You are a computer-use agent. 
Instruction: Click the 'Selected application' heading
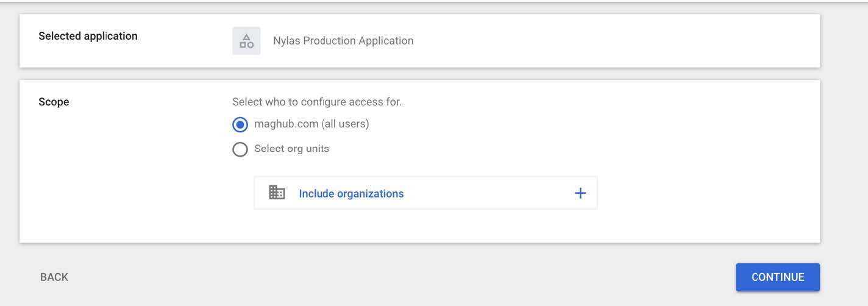pos(88,36)
